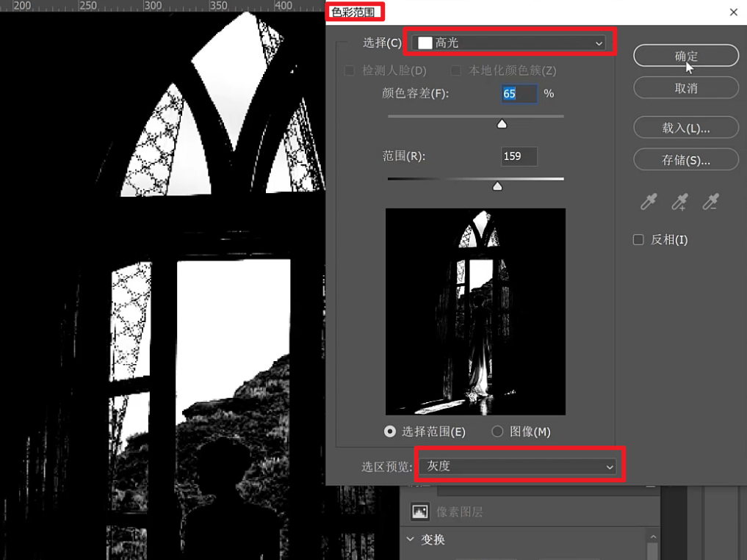Click the scroll up arrow in properties panel
The image size is (747, 560).
coord(653,537)
